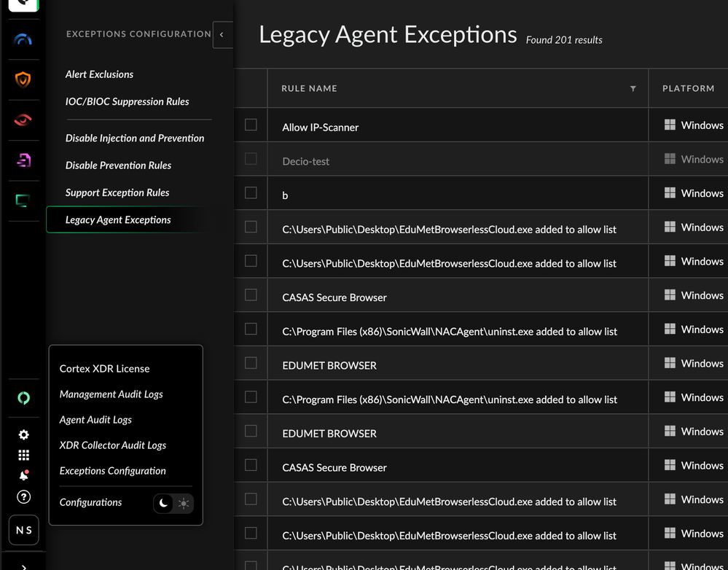Open the NS user profile button
This screenshot has height=570, width=728.
point(23,530)
